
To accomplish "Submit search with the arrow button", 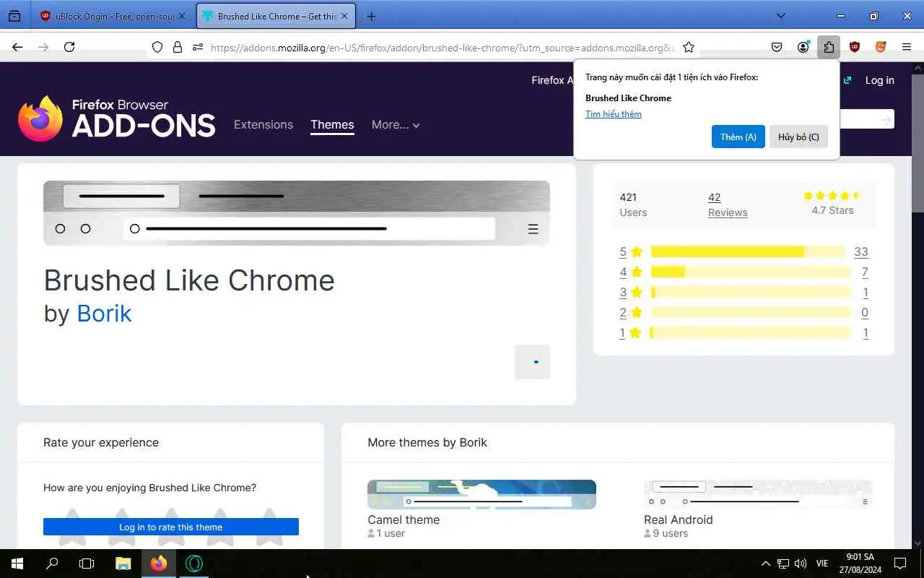I will 885,120.
